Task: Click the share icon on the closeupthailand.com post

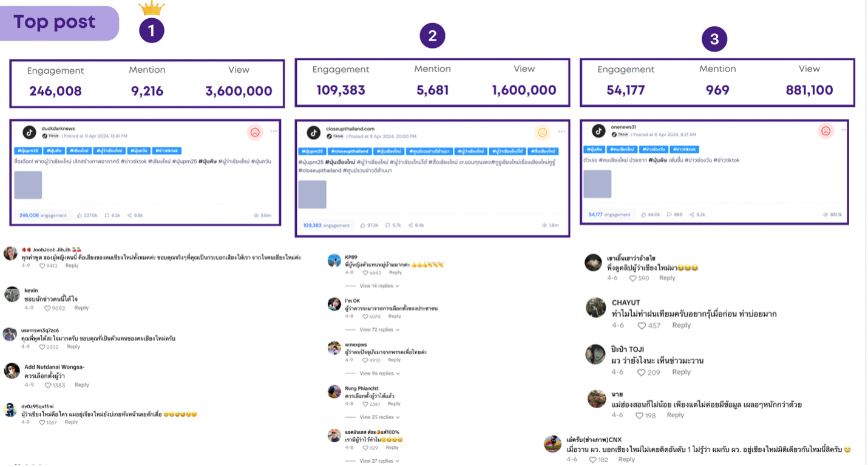Action: tap(410, 226)
